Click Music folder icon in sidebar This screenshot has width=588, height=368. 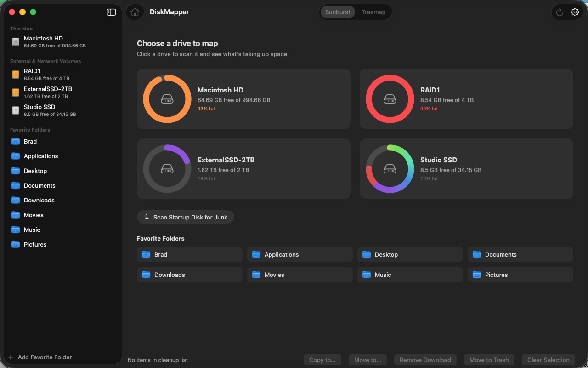[x=16, y=230]
